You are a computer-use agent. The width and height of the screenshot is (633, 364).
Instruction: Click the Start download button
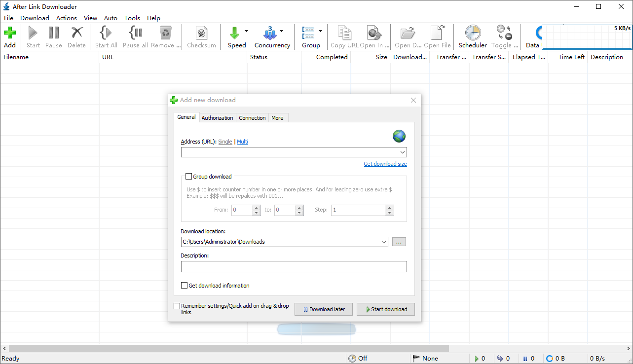pyautogui.click(x=386, y=309)
